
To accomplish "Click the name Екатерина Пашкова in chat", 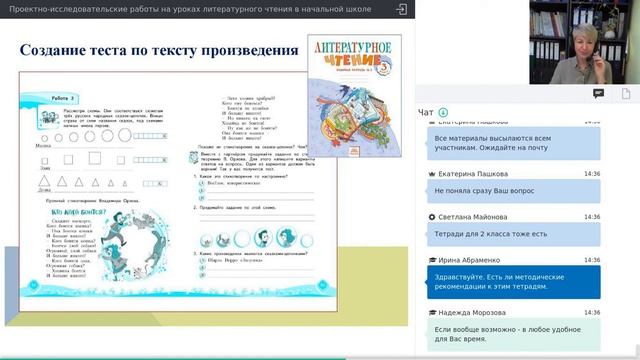I will pos(473,174).
